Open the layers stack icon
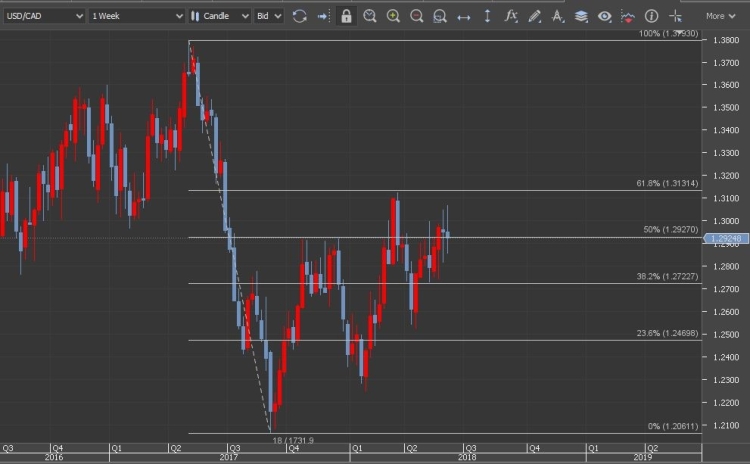This screenshot has width=750, height=464. pos(581,16)
